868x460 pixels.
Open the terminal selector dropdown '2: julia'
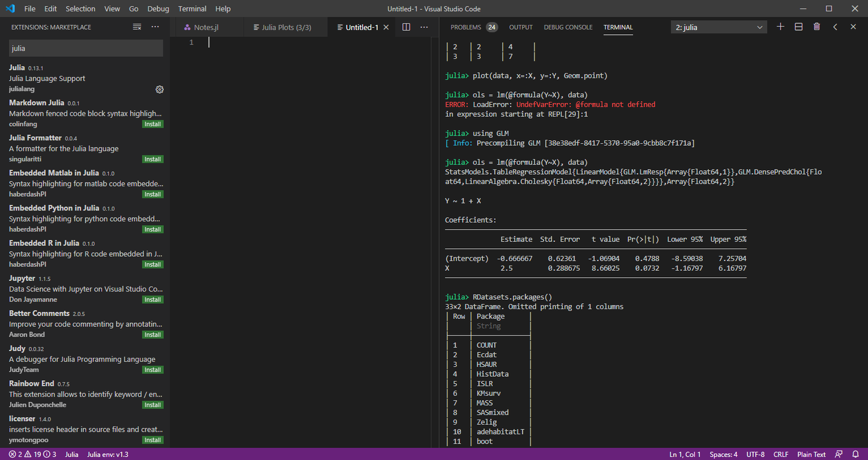pos(719,27)
